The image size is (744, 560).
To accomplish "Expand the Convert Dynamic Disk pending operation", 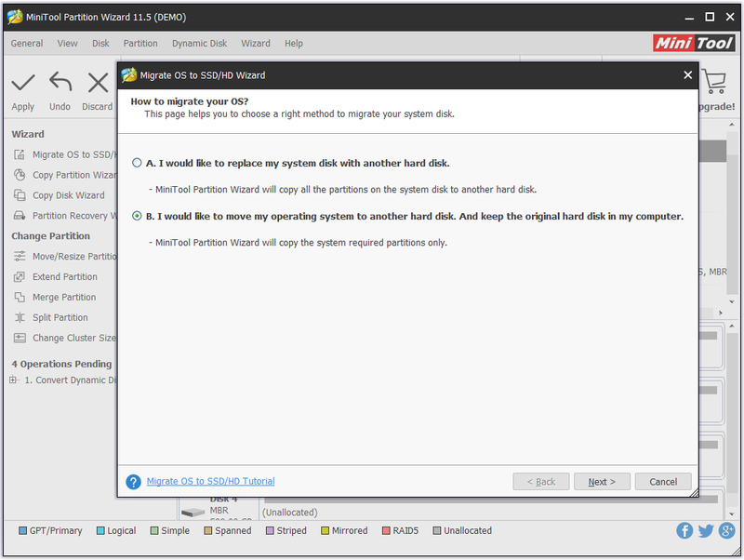I will (x=13, y=380).
